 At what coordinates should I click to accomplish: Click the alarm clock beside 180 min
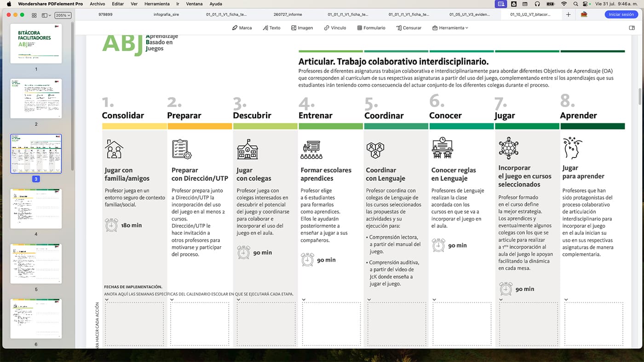(x=111, y=225)
